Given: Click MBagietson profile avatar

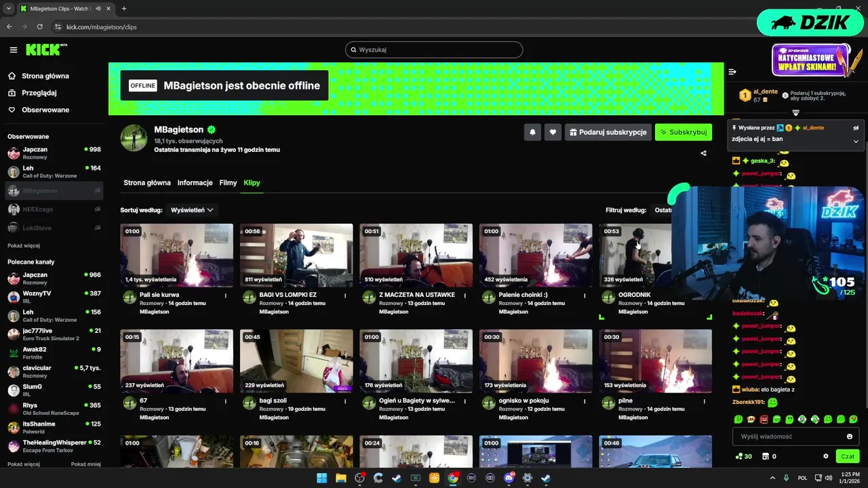Looking at the screenshot, I should click(x=134, y=138).
